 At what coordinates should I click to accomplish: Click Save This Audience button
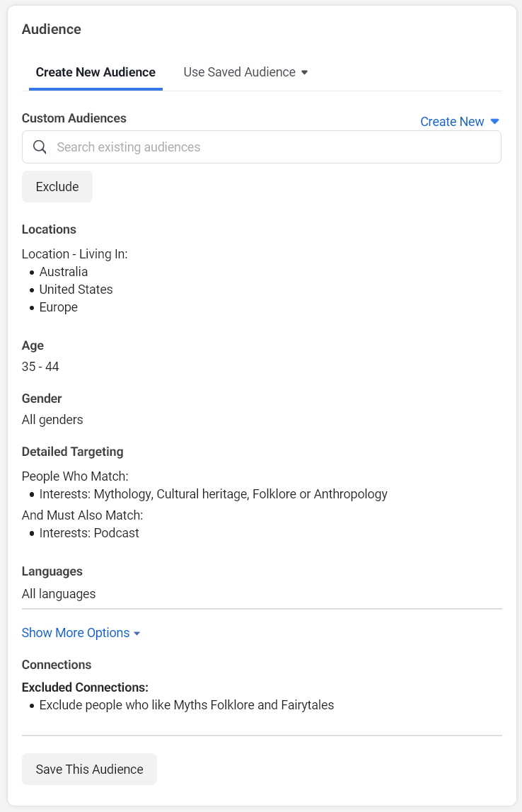click(89, 770)
